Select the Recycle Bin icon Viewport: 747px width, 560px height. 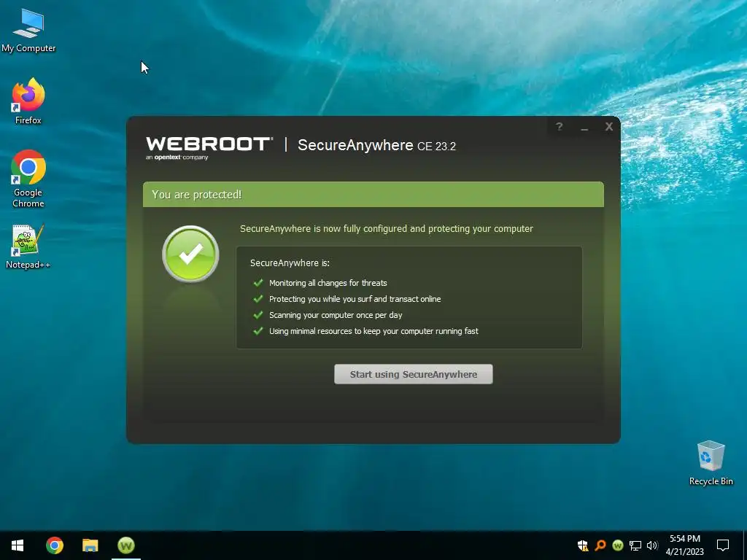coord(711,463)
